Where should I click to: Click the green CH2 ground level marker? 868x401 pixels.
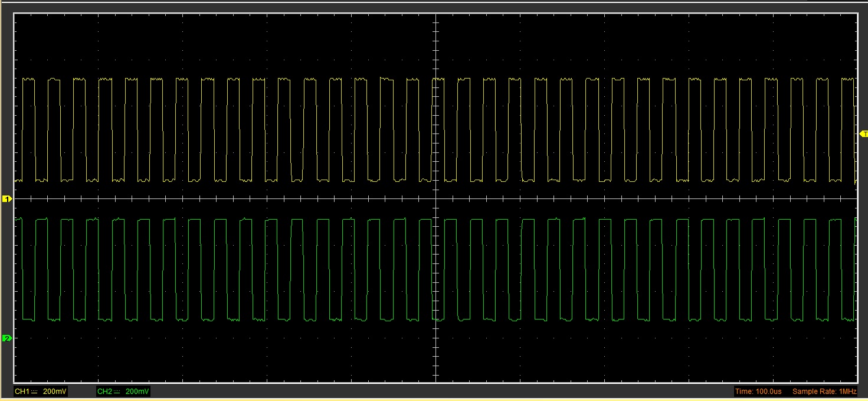(x=7, y=338)
